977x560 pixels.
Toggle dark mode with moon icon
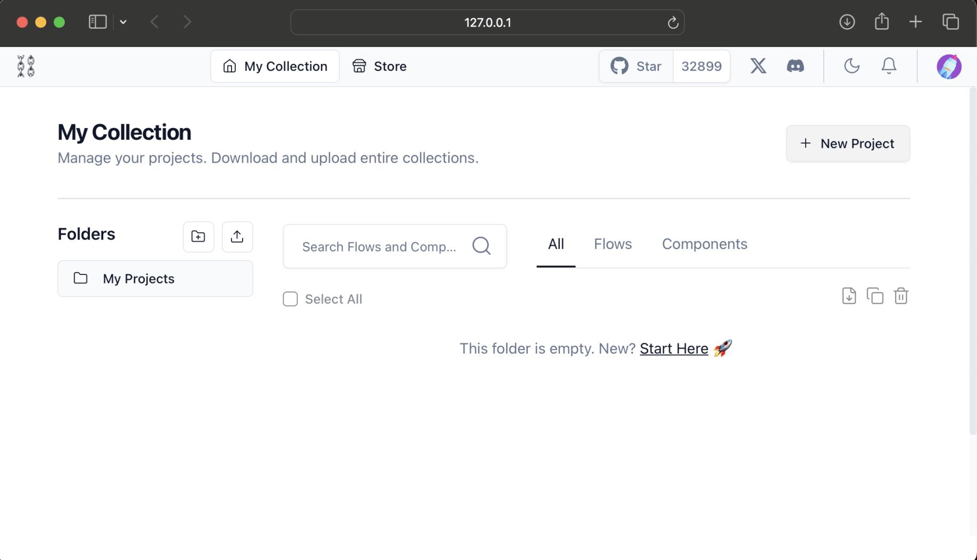click(851, 66)
